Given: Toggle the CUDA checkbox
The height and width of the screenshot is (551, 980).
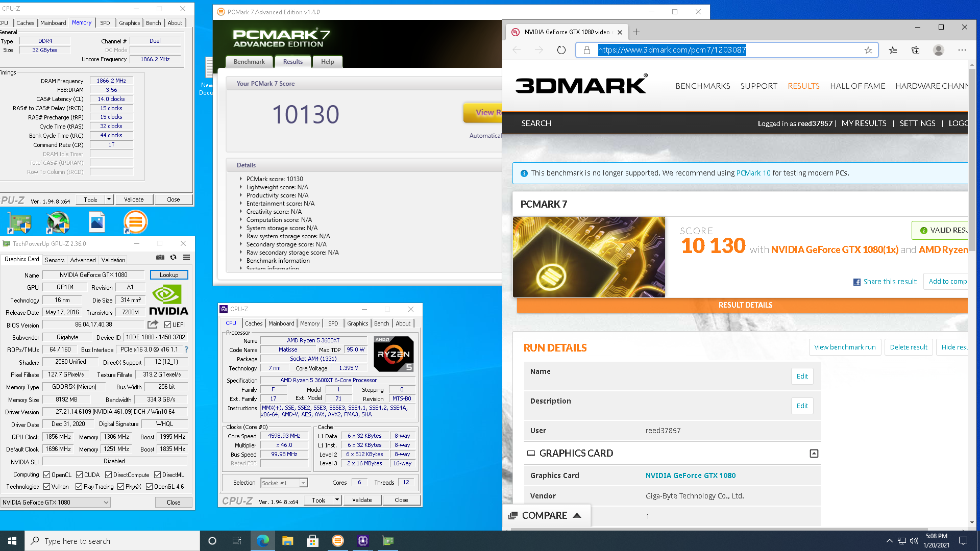Looking at the screenshot, I should click(x=79, y=475).
